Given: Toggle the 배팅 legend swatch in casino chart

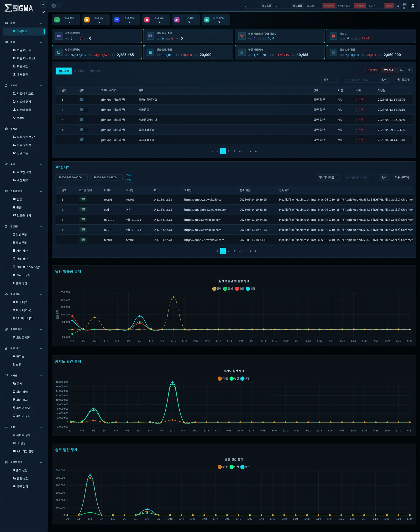Looking at the screenshot, I should point(242,379).
